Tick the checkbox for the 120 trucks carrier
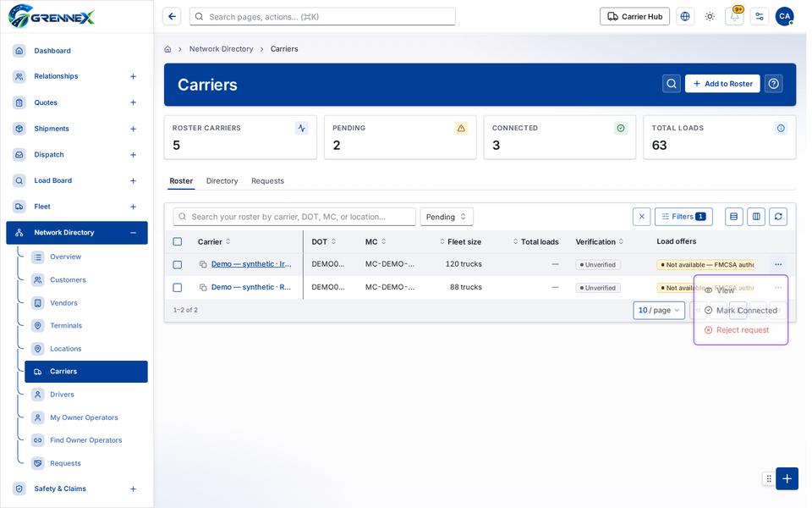 pyautogui.click(x=178, y=266)
